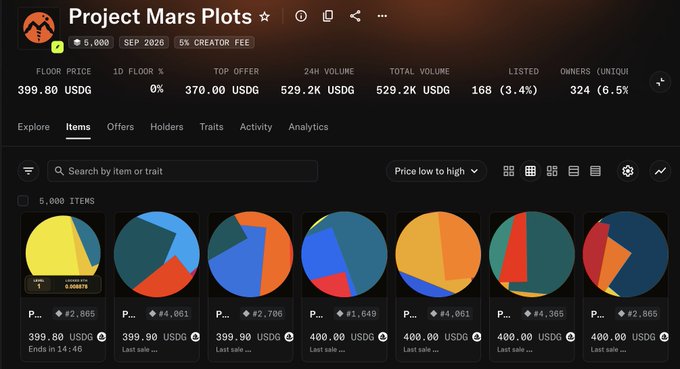This screenshot has height=369, width=680.
Task: Switch to mosaic grid view
Action: click(552, 171)
